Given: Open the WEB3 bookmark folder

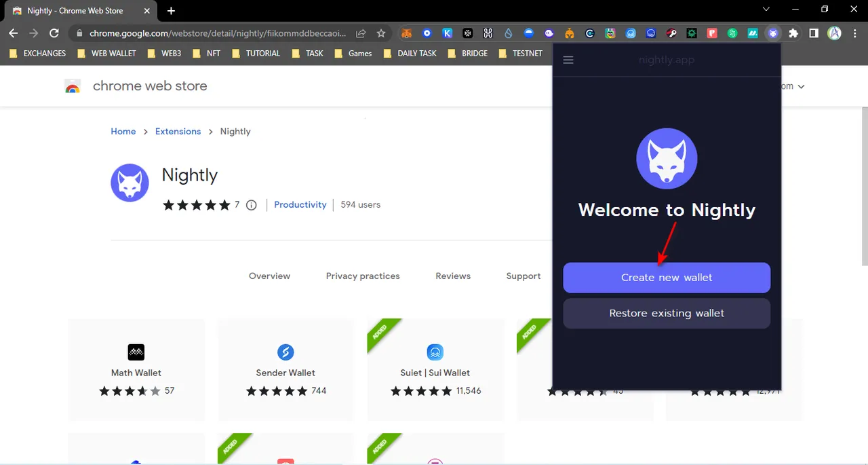Looking at the screenshot, I should pos(165,53).
